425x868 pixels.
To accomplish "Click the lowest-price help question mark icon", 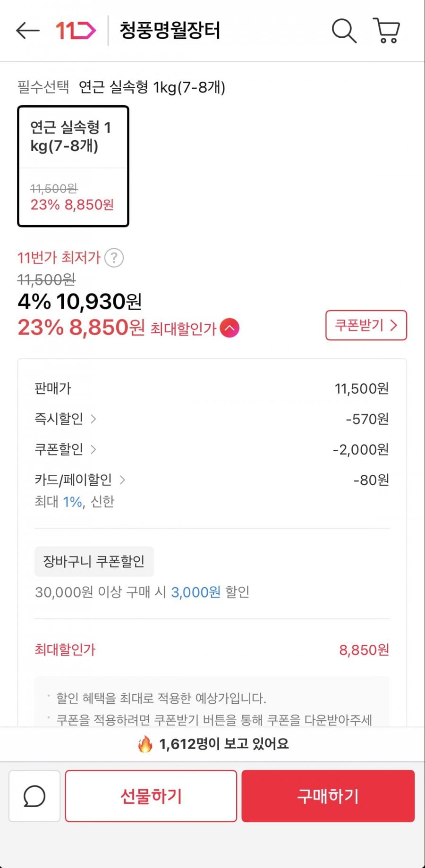I will [114, 258].
